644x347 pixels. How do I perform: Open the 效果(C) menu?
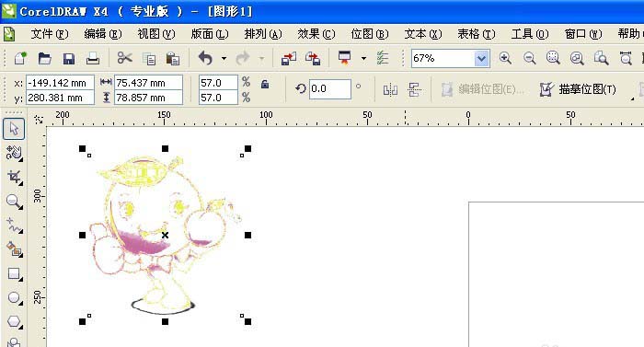pos(316,34)
